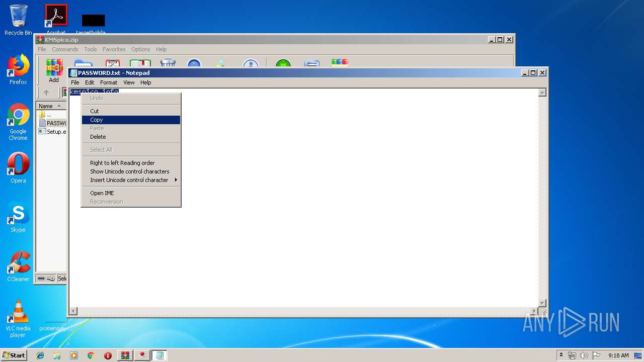This screenshot has height=362, width=644.
Task: Click the drive icon in WinRAR status bar
Action: click(x=42, y=278)
